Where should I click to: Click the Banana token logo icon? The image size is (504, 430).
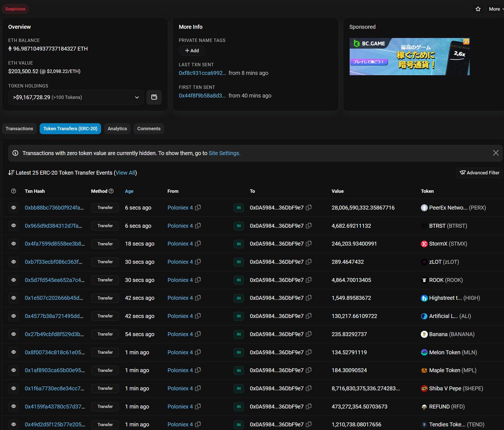424,334
